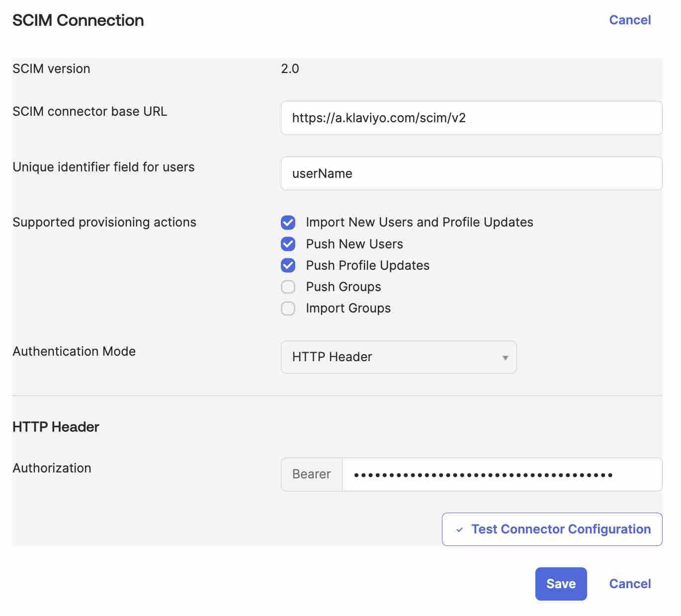Click the dropdown arrow on the HTTP Header selector

pos(505,357)
